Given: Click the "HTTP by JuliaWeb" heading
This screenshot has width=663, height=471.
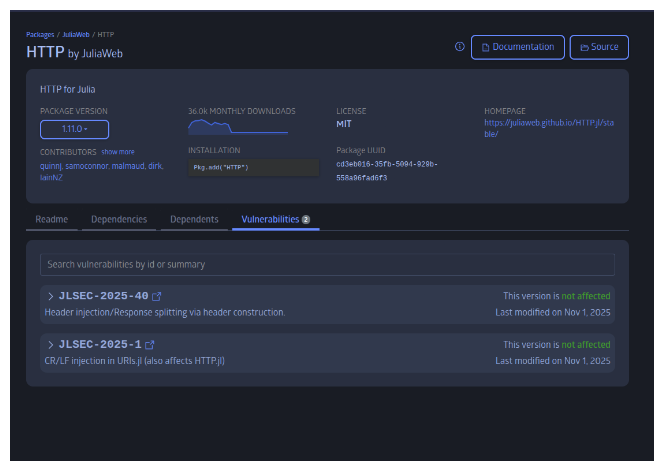Looking at the screenshot, I should click(74, 52).
